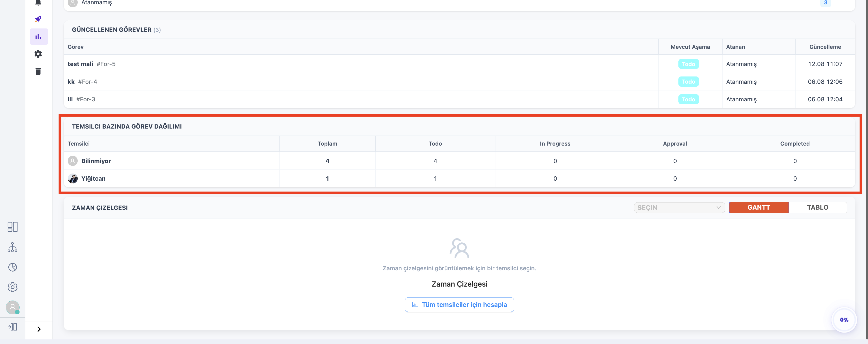Screen dimensions: 868x344
Task: Open the gear settings icon in inner sidebar
Action: point(38,54)
